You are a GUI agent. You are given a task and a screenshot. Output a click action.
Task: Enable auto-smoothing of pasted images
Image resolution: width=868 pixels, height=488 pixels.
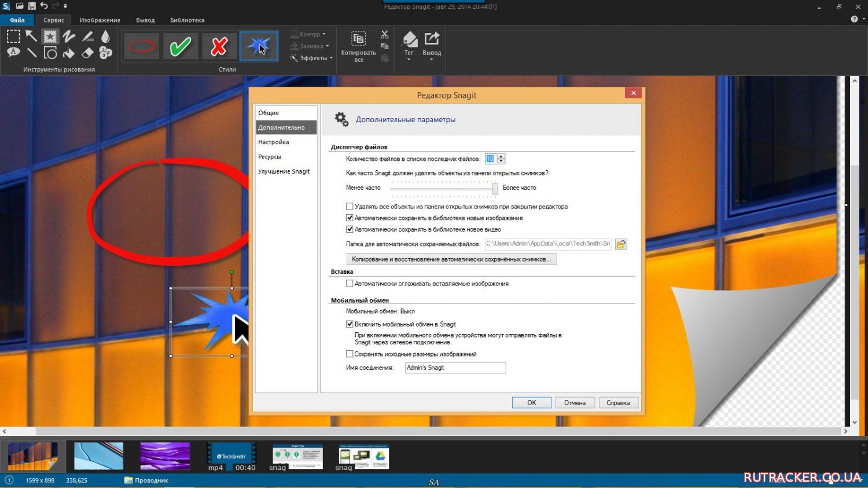pyautogui.click(x=350, y=284)
